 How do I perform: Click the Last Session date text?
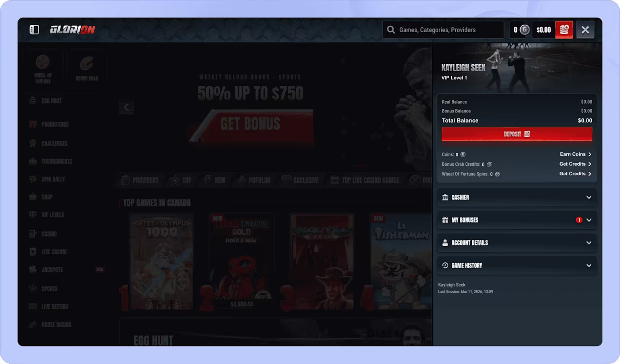(x=465, y=291)
